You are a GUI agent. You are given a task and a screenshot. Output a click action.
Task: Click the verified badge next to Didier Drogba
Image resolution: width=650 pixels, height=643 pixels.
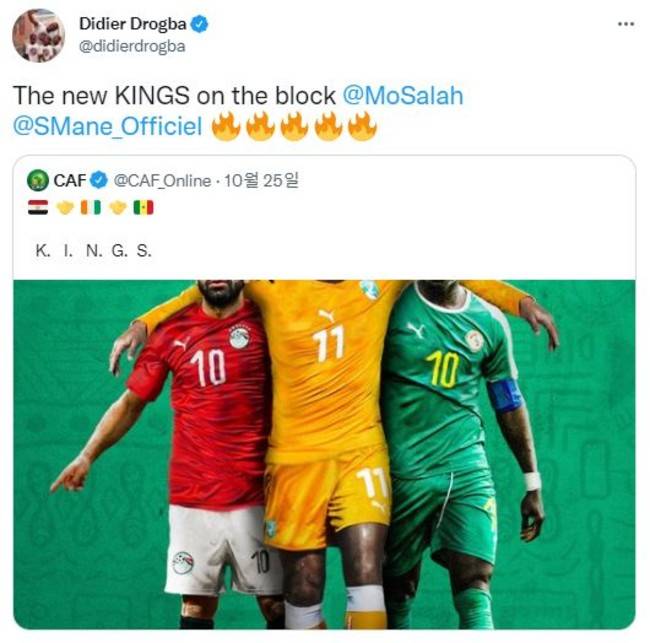tap(199, 24)
